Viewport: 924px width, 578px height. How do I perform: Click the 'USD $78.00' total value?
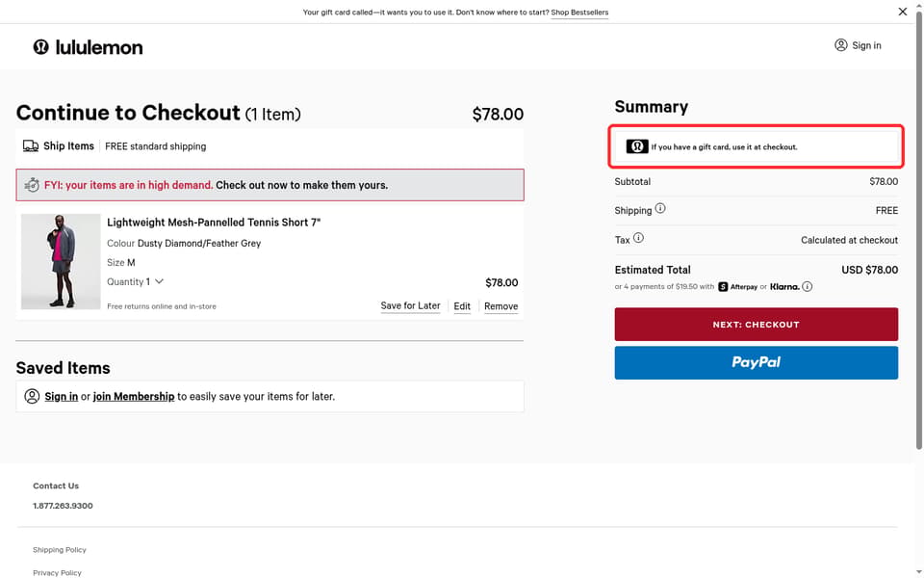pos(870,270)
